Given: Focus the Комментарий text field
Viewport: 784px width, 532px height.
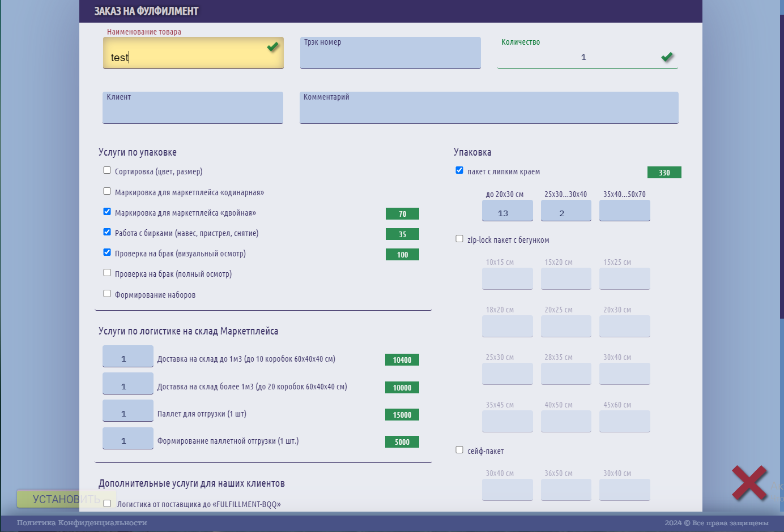Looking at the screenshot, I should click(489, 108).
